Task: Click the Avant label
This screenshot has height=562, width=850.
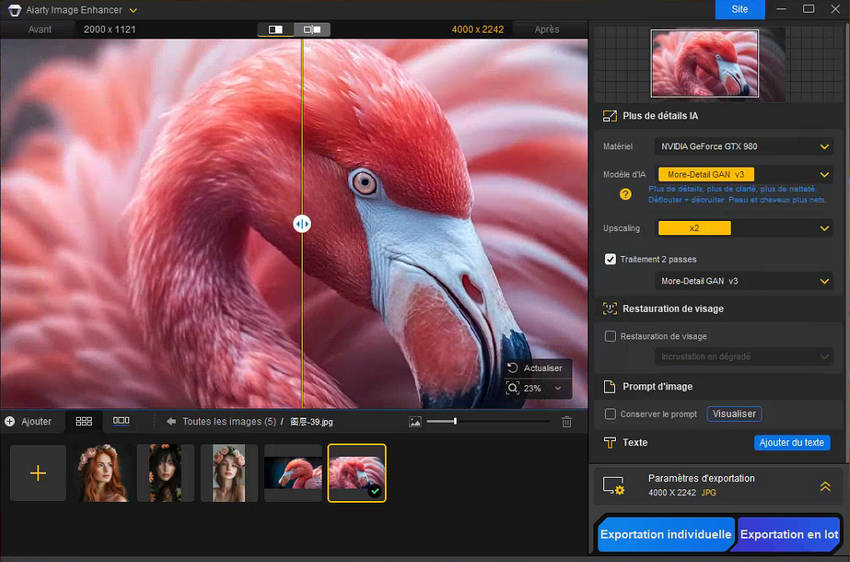Action: 40,29
